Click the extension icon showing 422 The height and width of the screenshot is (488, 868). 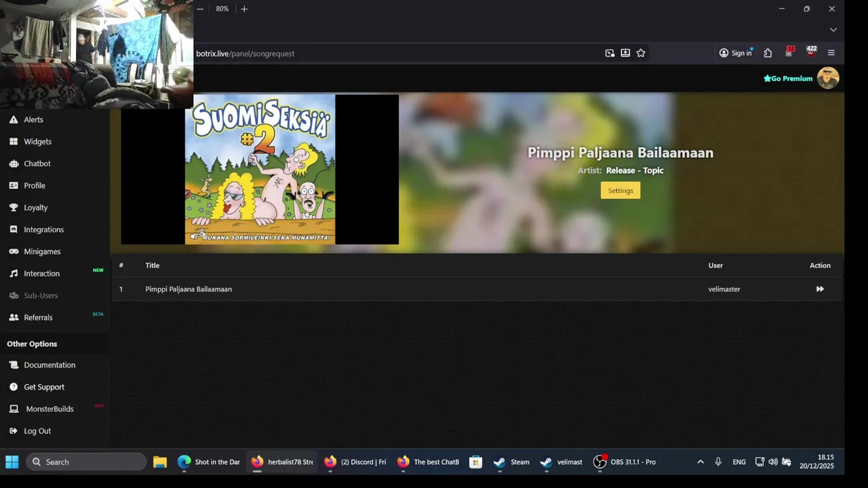coord(811,52)
